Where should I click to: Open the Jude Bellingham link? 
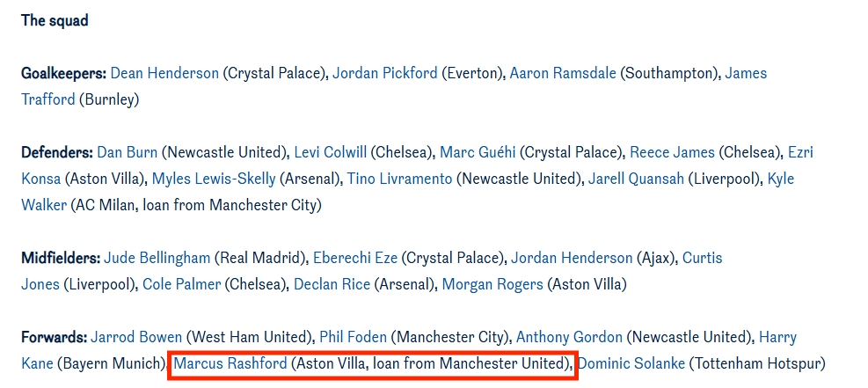(x=157, y=258)
